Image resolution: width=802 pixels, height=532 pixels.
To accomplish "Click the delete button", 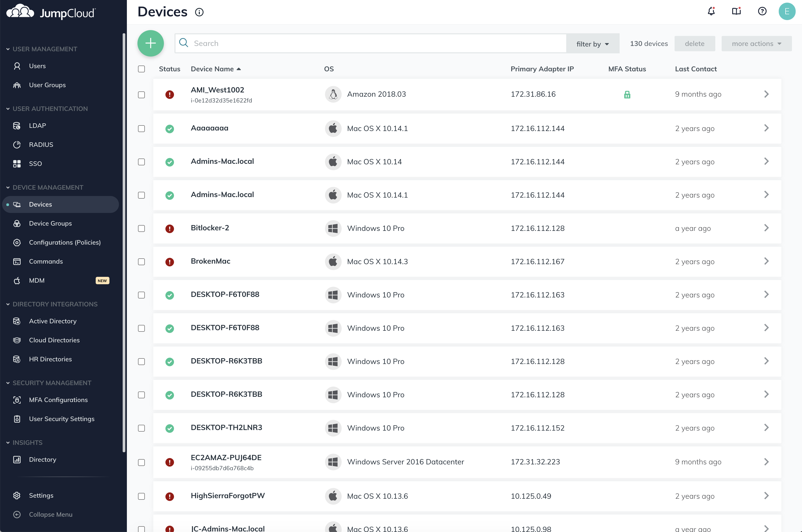I will [x=694, y=44].
